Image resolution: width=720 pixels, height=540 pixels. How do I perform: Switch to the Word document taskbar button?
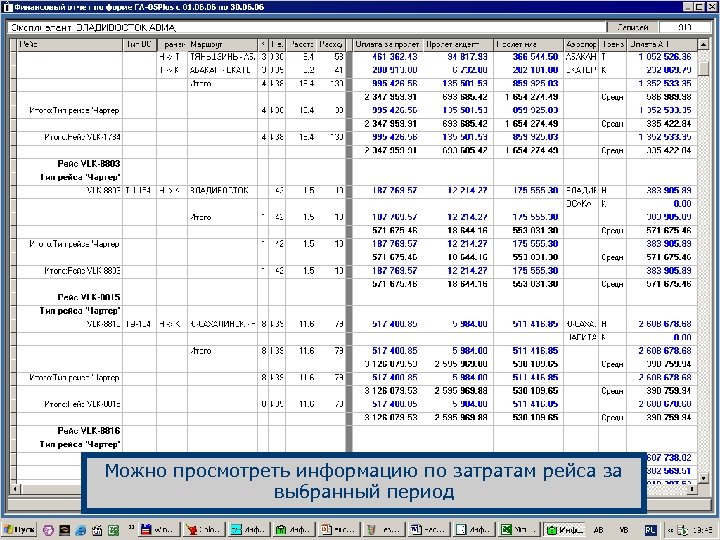tap(428, 530)
